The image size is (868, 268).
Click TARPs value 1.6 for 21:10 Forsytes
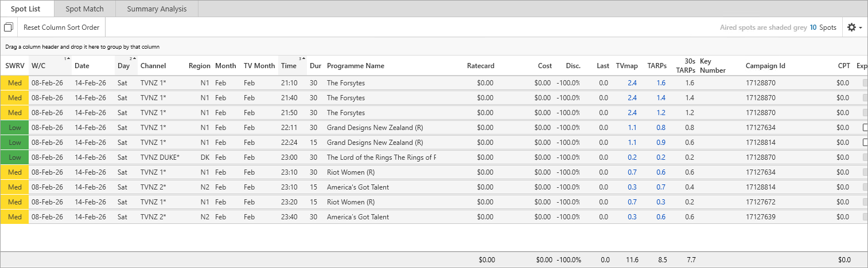pyautogui.click(x=661, y=83)
